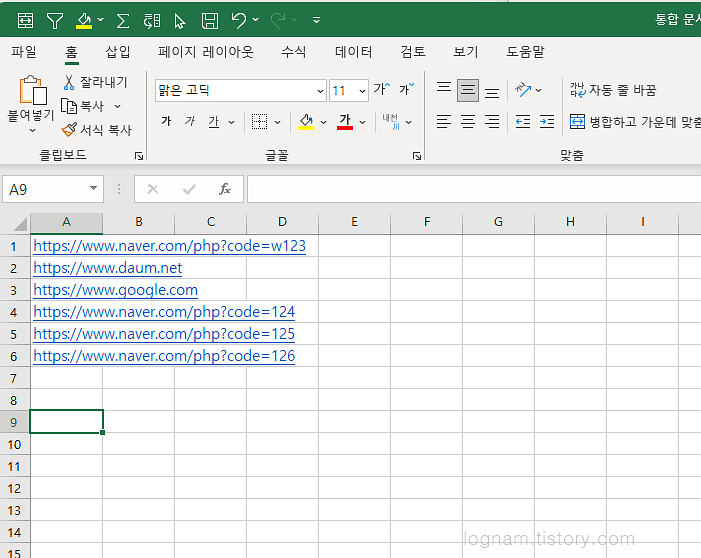Click in the formula bar input
This screenshot has width=701, height=558.
tap(474, 189)
